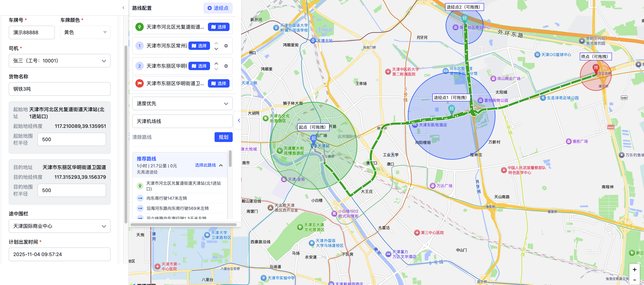
Task: Click the route panel horizontal scrollbar
Action: coord(183,224)
